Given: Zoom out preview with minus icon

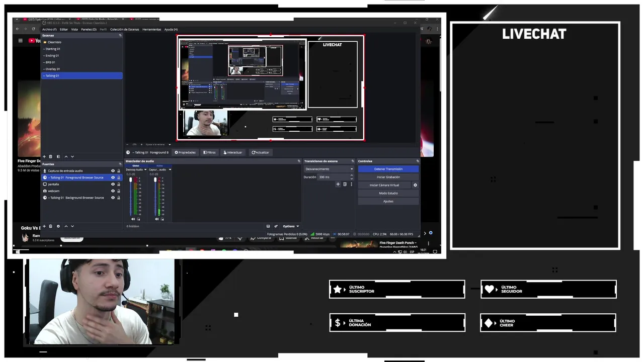Looking at the screenshot, I should pos(127,144).
